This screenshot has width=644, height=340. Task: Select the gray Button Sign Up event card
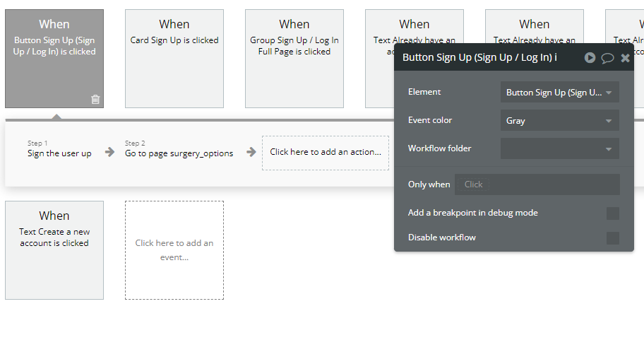click(54, 59)
